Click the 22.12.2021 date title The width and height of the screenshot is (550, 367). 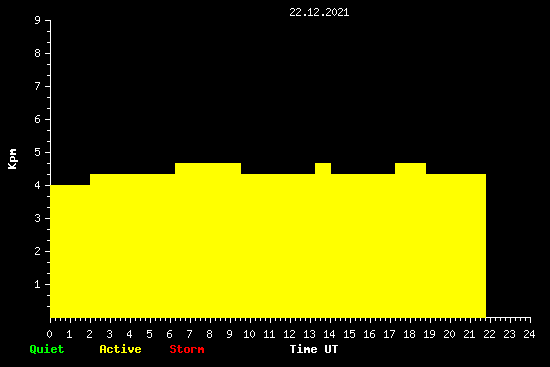[x=319, y=13]
